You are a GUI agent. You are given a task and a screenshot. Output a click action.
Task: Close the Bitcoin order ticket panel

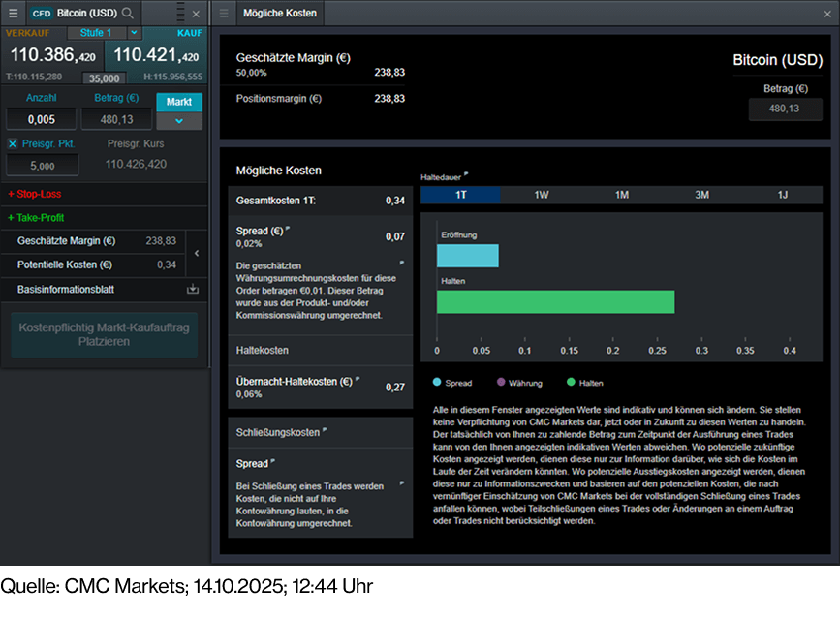[197, 14]
